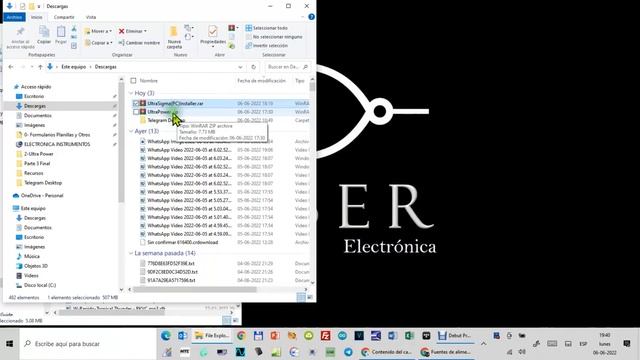Open ELECTRONICA INSTRUMENTOS folder in sidebar
Image resolution: width=640 pixels, height=360 pixels.
(x=57, y=144)
